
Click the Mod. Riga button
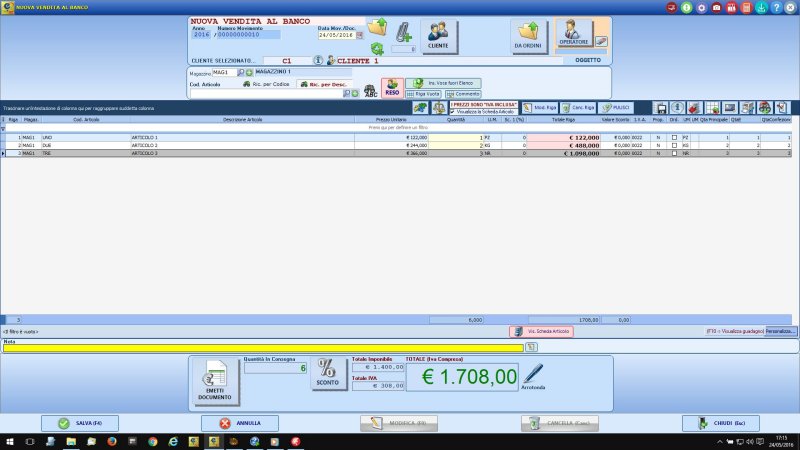pyautogui.click(x=539, y=108)
